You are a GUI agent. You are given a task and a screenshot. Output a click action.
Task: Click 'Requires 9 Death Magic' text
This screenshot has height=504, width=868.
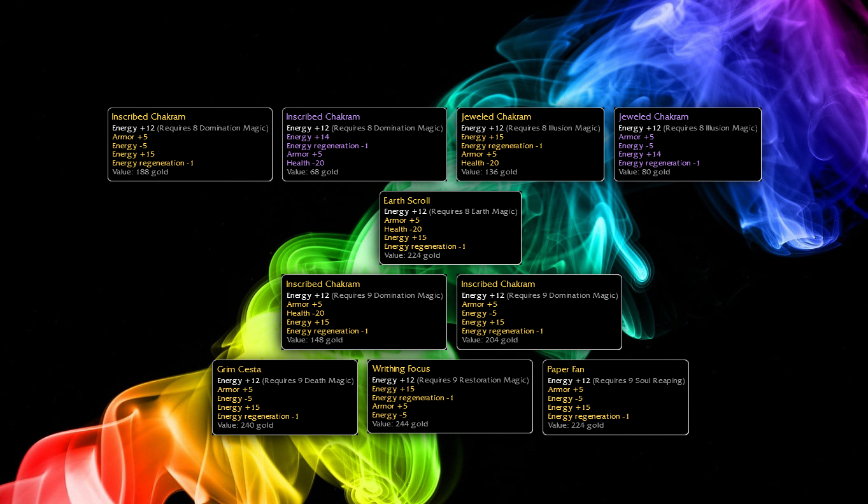(x=308, y=381)
